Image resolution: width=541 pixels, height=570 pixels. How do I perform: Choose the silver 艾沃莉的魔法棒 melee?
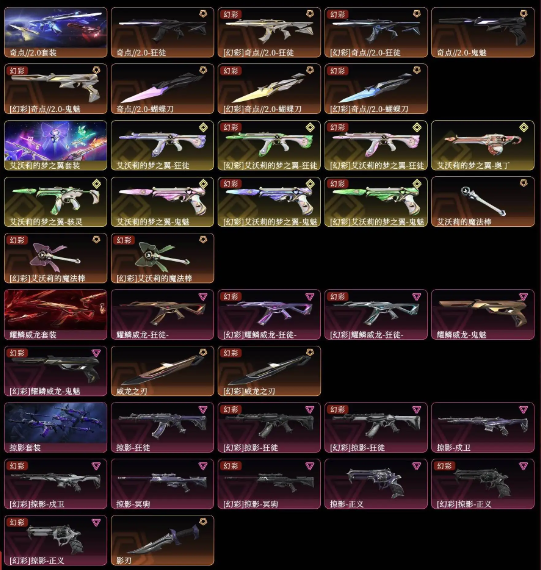coord(483,202)
